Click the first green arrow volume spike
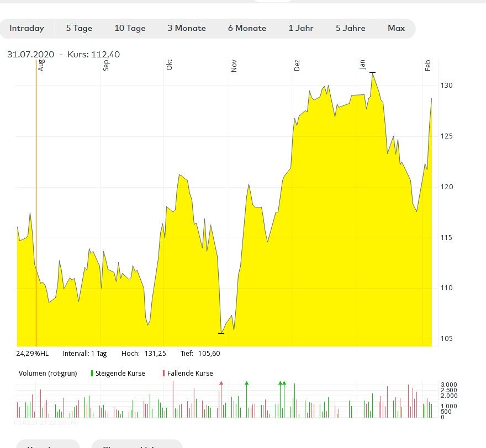Screen dimensions: 486x448 (x=247, y=382)
